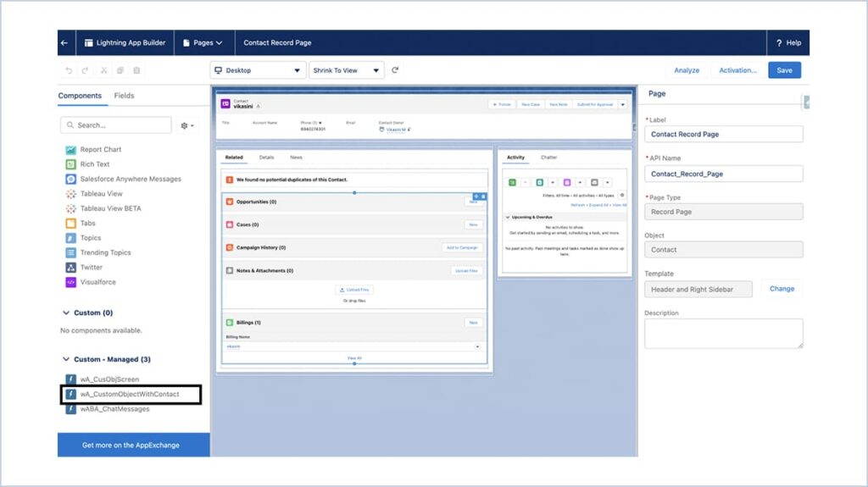Click the purple activity composer icon
The width and height of the screenshot is (868, 487).
[x=567, y=183]
